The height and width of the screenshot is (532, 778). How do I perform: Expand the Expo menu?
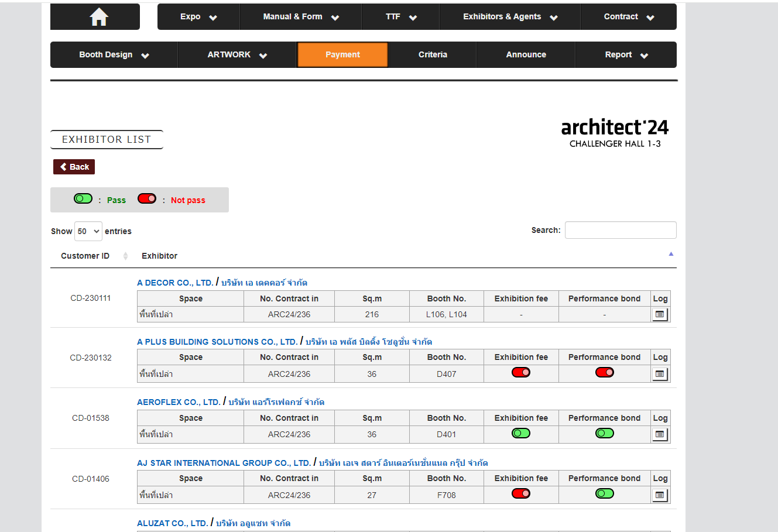point(198,17)
